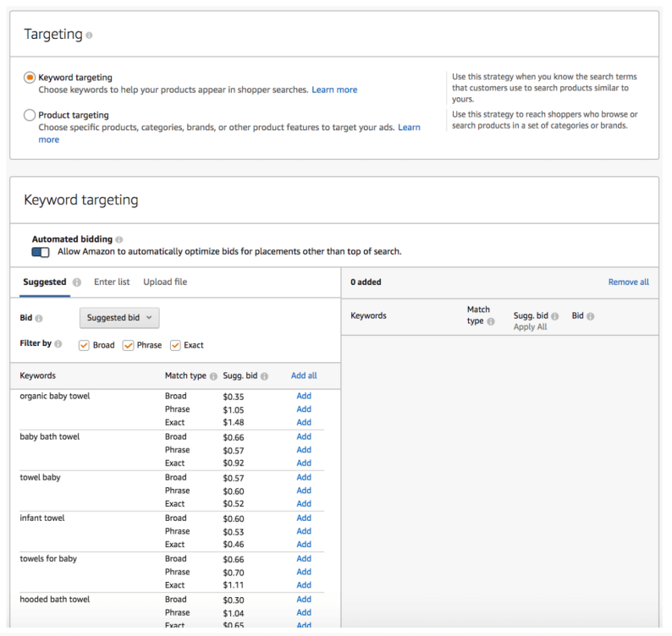Screen dimensions: 672x636
Task: Select the Keyword targeting radio button
Action: pyautogui.click(x=30, y=77)
